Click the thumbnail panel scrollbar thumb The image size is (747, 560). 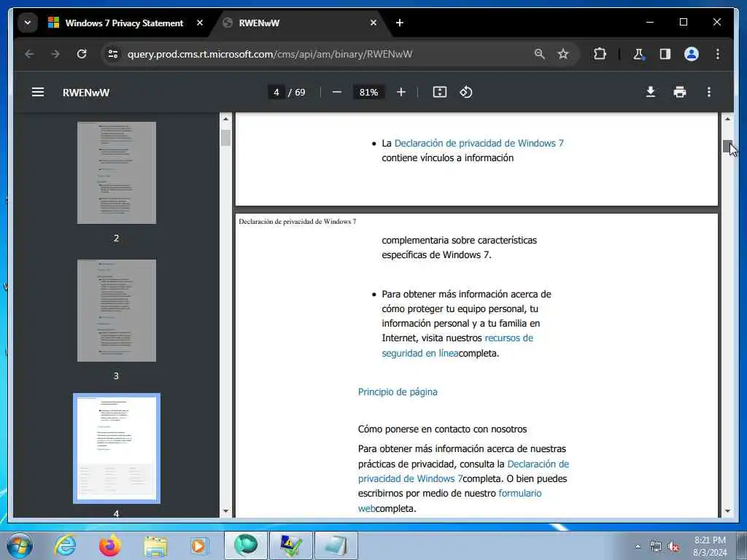click(x=226, y=138)
